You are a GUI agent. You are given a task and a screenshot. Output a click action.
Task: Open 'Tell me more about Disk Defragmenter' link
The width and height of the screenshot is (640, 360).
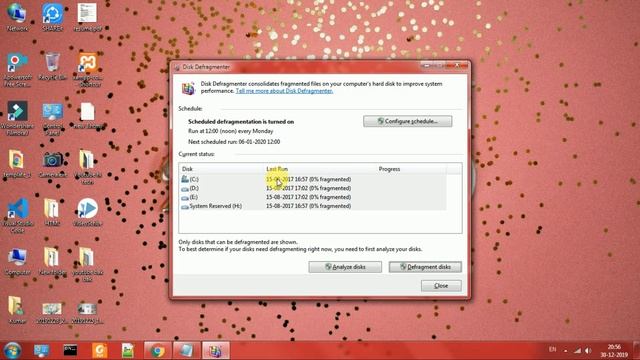284,91
